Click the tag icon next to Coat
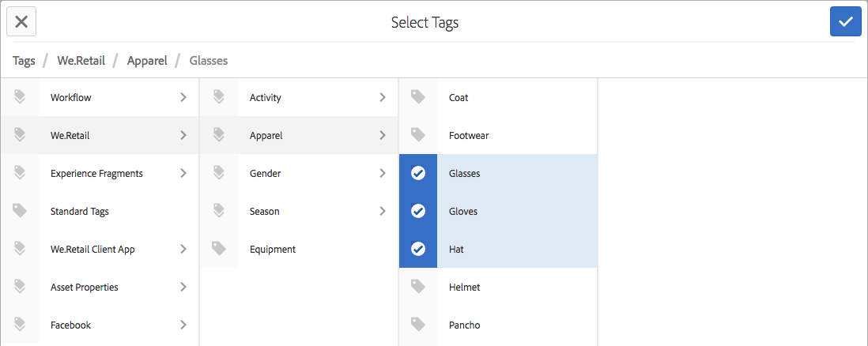 coord(418,97)
